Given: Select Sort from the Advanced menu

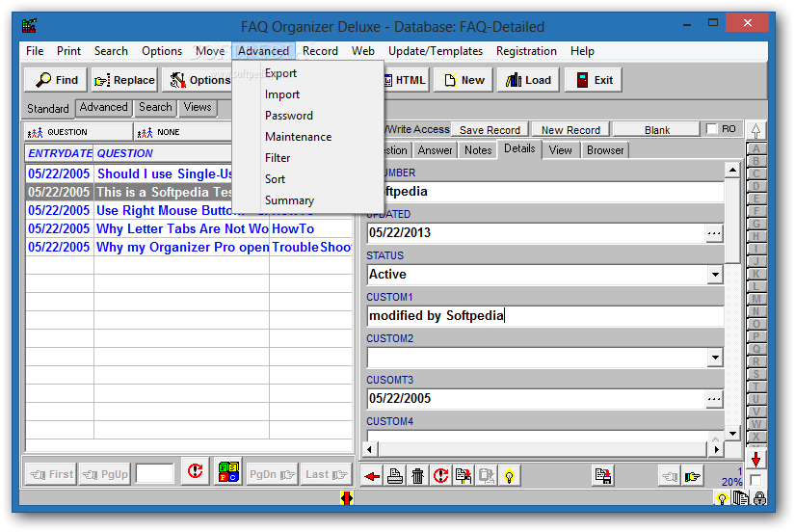Looking at the screenshot, I should coord(275,179).
